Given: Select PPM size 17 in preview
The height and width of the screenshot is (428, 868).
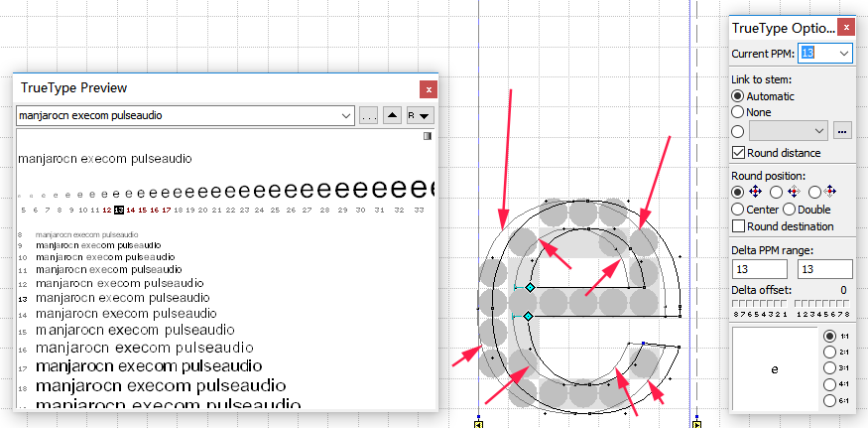Looking at the screenshot, I should click(x=167, y=211).
